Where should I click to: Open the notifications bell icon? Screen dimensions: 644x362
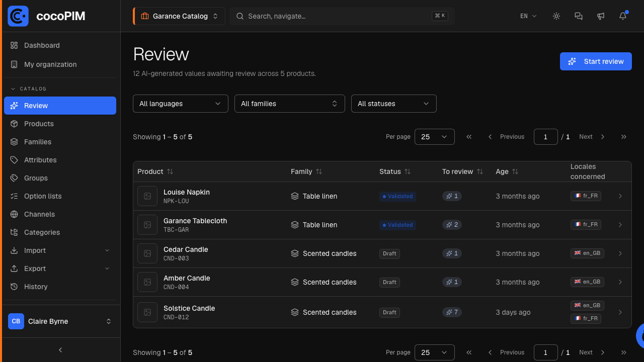tap(623, 16)
